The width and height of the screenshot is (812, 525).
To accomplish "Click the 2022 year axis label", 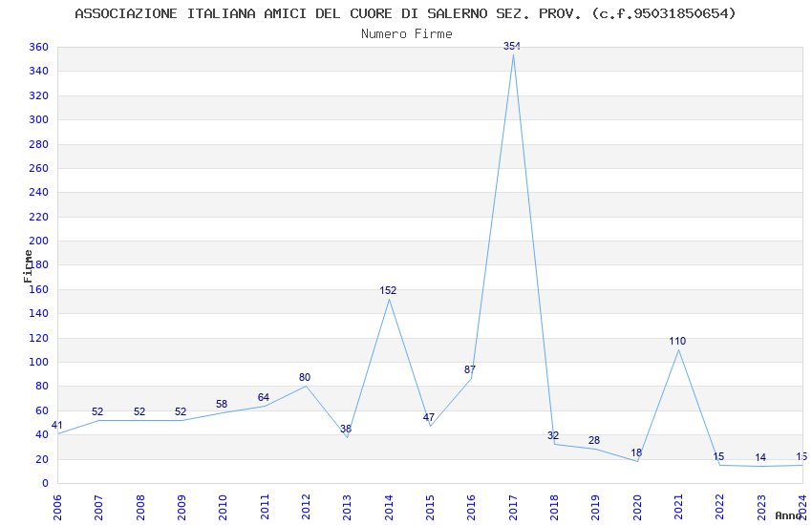I will click(720, 508).
